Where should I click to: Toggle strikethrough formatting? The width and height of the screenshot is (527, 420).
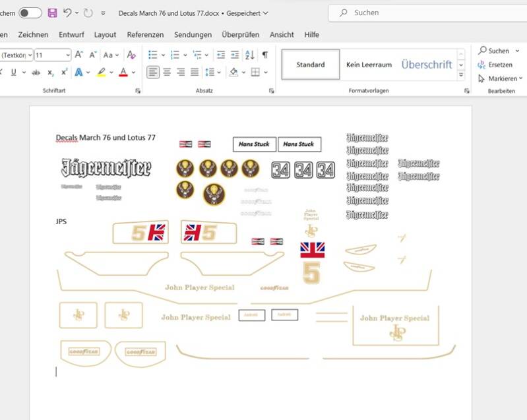pyautogui.click(x=36, y=73)
